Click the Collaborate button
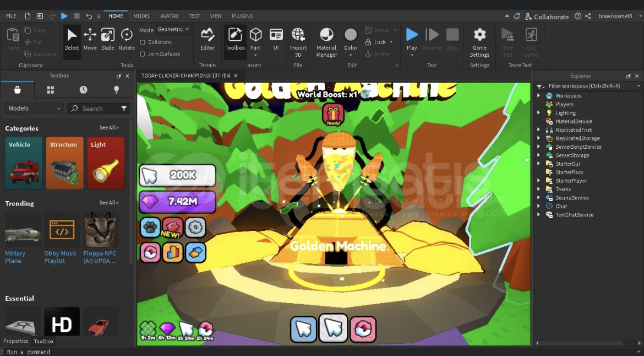 point(547,17)
